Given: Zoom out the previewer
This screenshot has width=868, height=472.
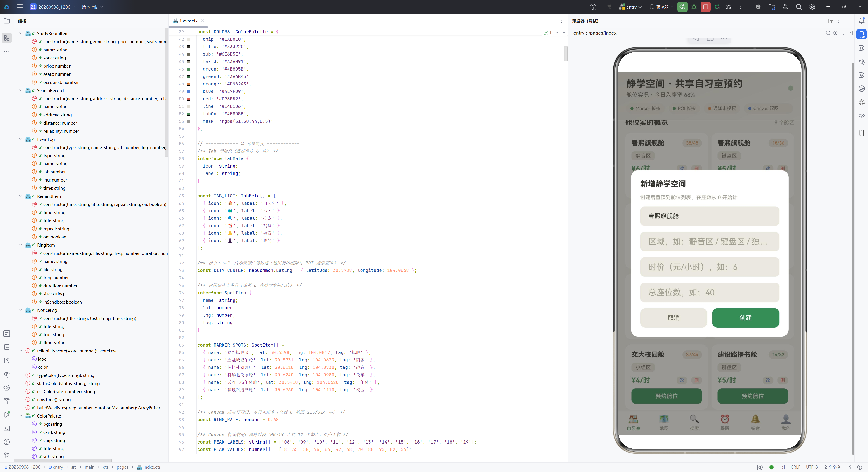Looking at the screenshot, I should coord(828,33).
